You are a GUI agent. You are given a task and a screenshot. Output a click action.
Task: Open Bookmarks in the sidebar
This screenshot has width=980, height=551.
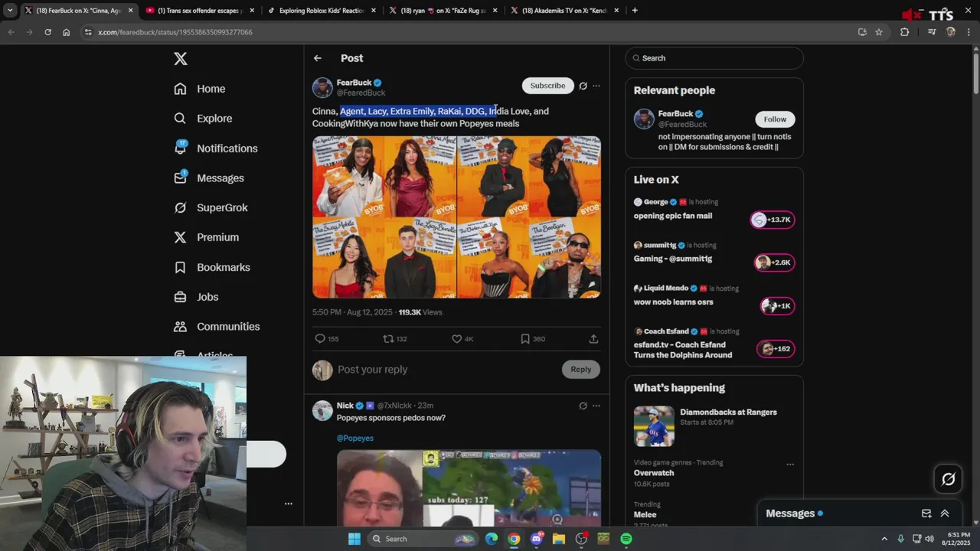(212, 267)
